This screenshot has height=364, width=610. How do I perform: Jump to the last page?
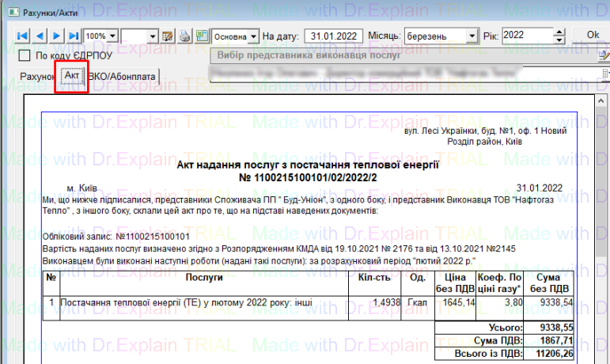tap(74, 36)
